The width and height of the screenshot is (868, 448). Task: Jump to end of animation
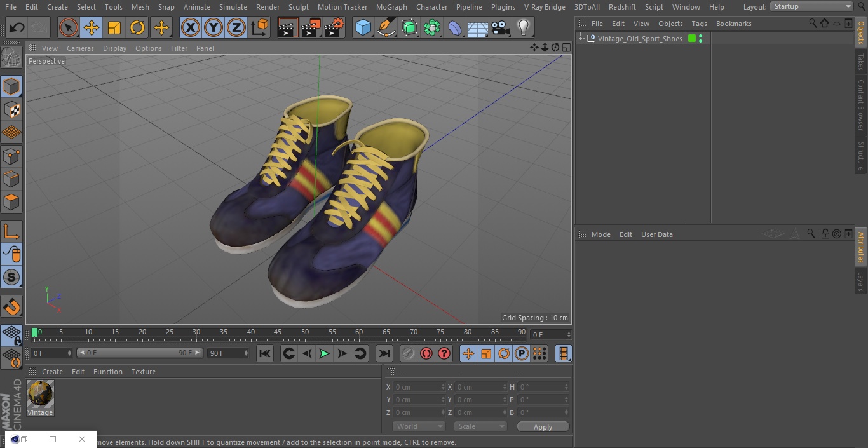coord(384,353)
